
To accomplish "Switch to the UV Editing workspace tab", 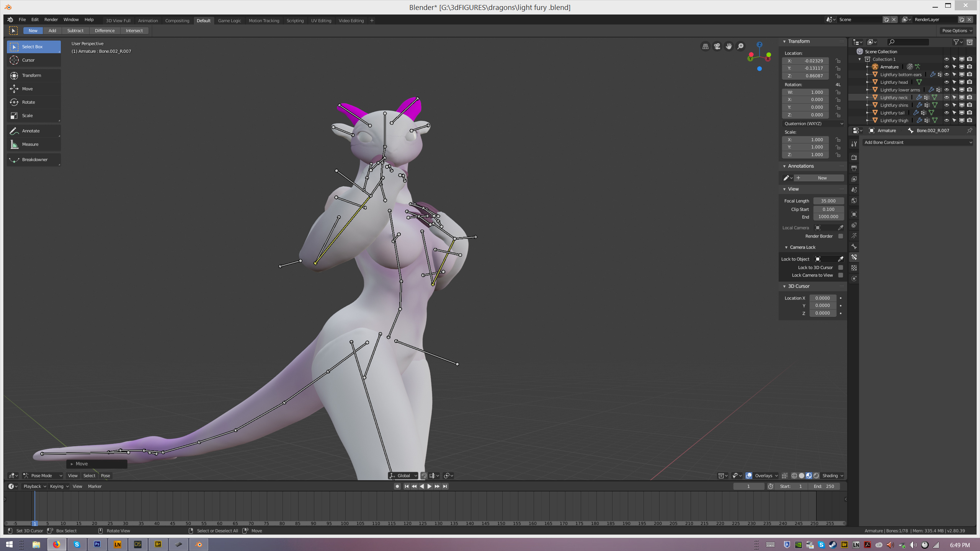I will [x=321, y=21].
